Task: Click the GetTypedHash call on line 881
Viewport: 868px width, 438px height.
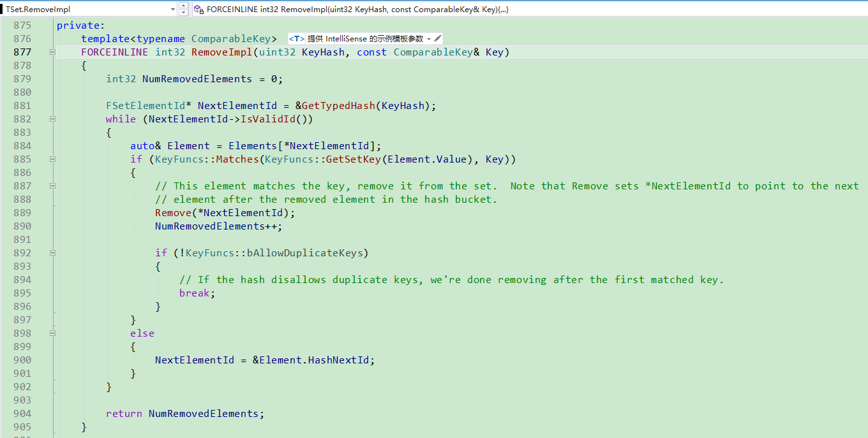Action: click(338, 106)
